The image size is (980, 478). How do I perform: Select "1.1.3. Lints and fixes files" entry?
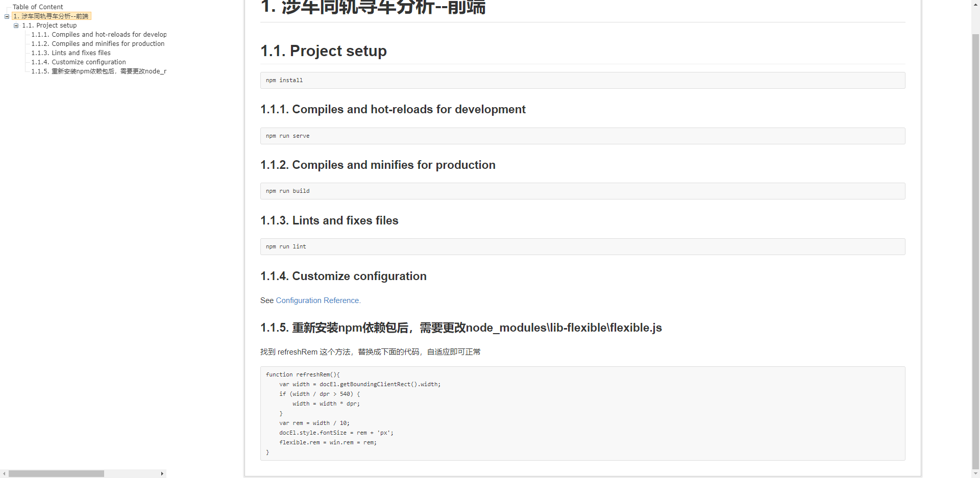[x=70, y=53]
